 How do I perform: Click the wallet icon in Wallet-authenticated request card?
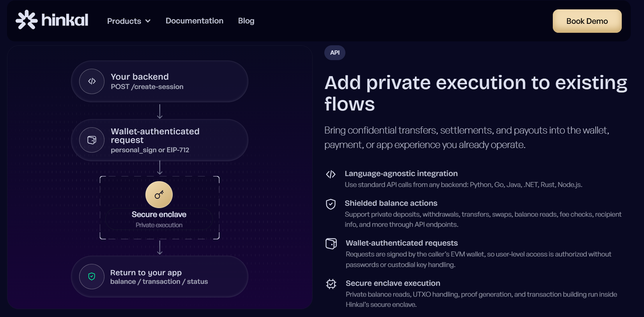(92, 140)
